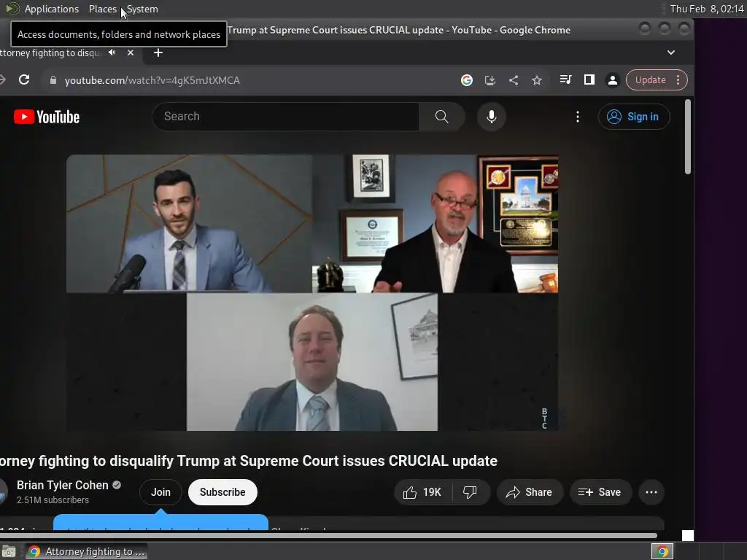Bookmark this tab with the star icon
Screen dimensions: 747x560
[537, 80]
